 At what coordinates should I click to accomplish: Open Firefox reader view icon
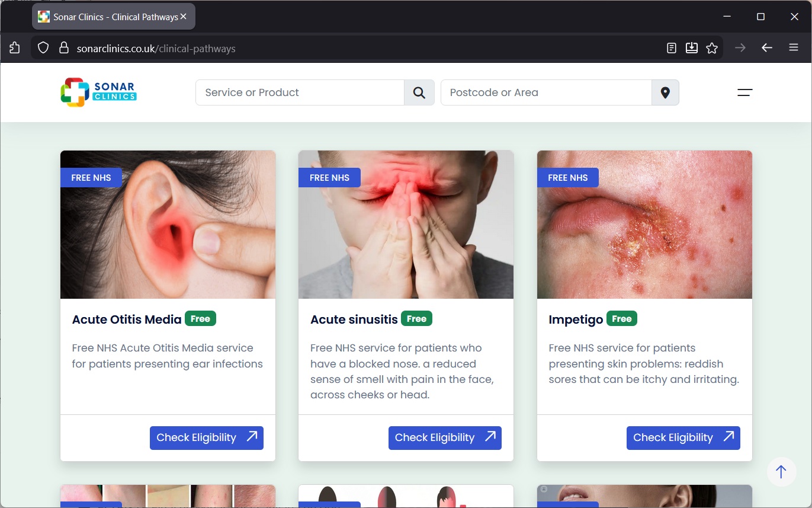click(671, 48)
